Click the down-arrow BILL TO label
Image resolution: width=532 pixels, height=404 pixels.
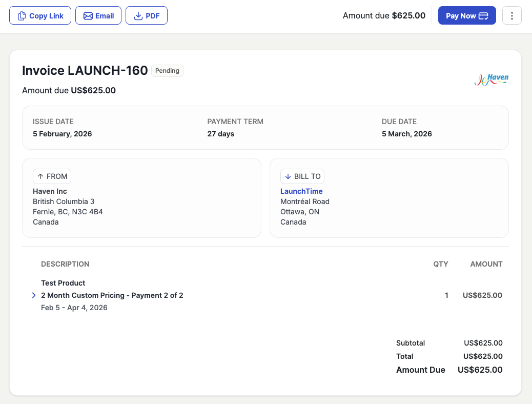(x=302, y=176)
